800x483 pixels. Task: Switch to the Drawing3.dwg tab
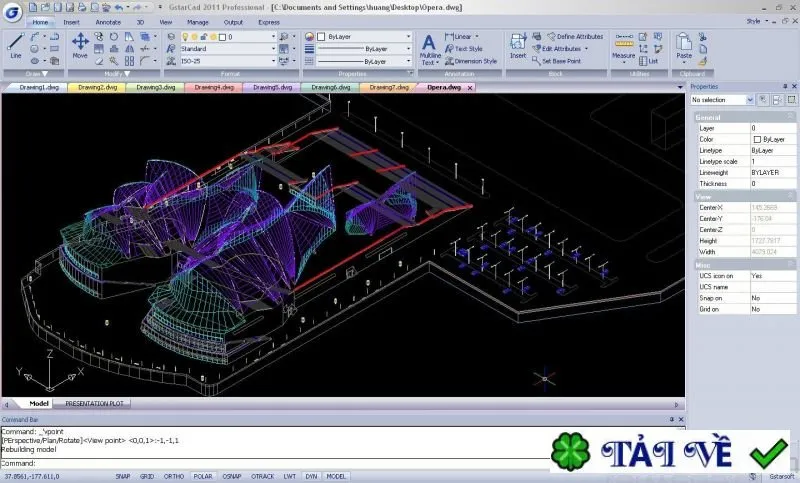point(156,87)
